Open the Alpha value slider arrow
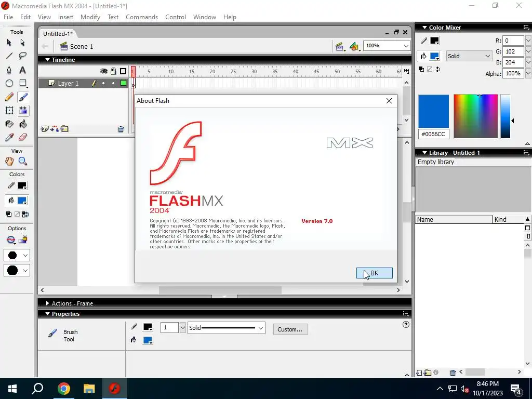 pos(528,73)
